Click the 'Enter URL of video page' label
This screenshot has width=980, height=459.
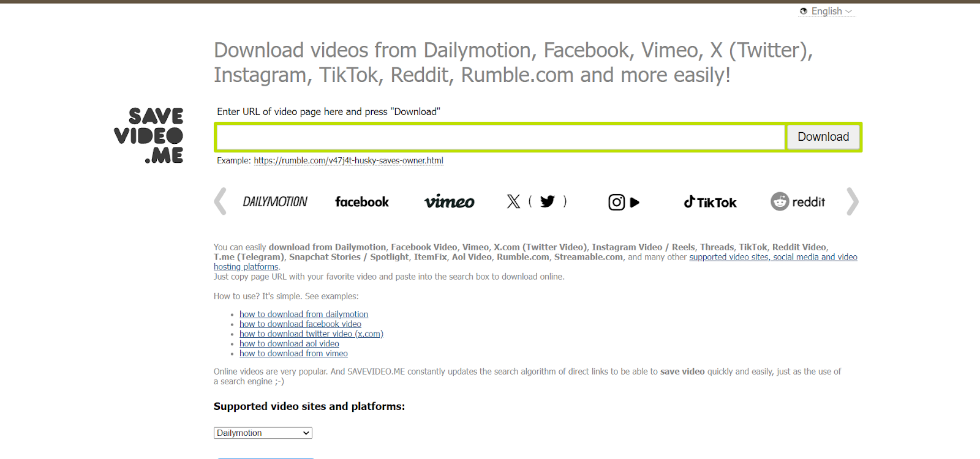click(x=328, y=111)
